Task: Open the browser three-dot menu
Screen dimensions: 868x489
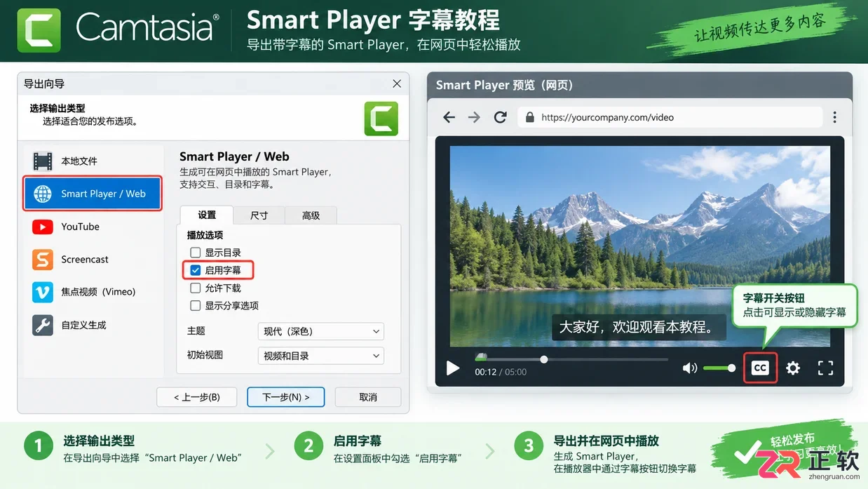Action: click(x=834, y=117)
